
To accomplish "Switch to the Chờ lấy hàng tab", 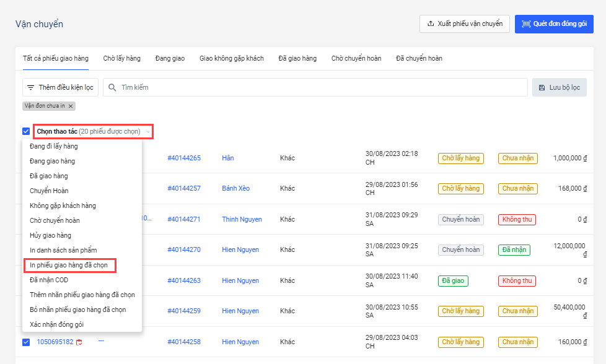I will [121, 58].
